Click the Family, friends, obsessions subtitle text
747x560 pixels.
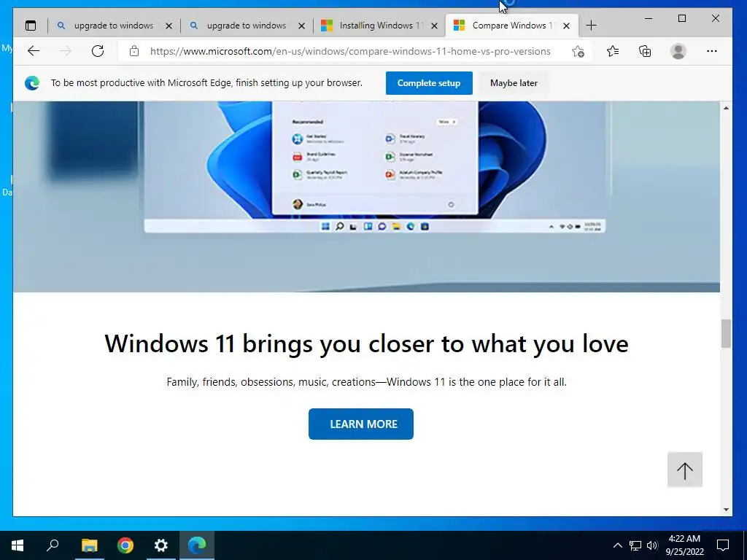tap(366, 382)
